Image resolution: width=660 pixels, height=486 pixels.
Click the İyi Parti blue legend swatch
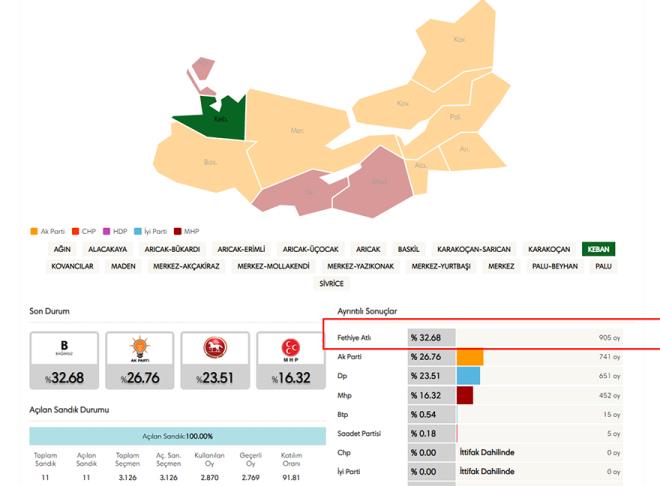coord(138,231)
